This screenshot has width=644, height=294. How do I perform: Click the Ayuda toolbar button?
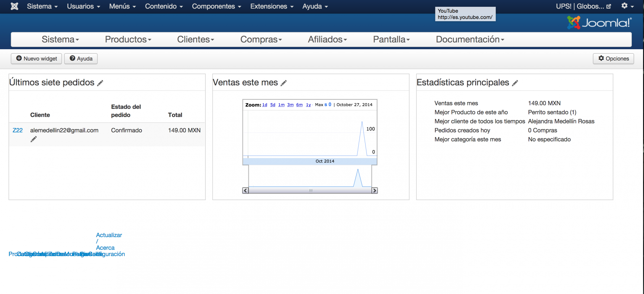[81, 59]
